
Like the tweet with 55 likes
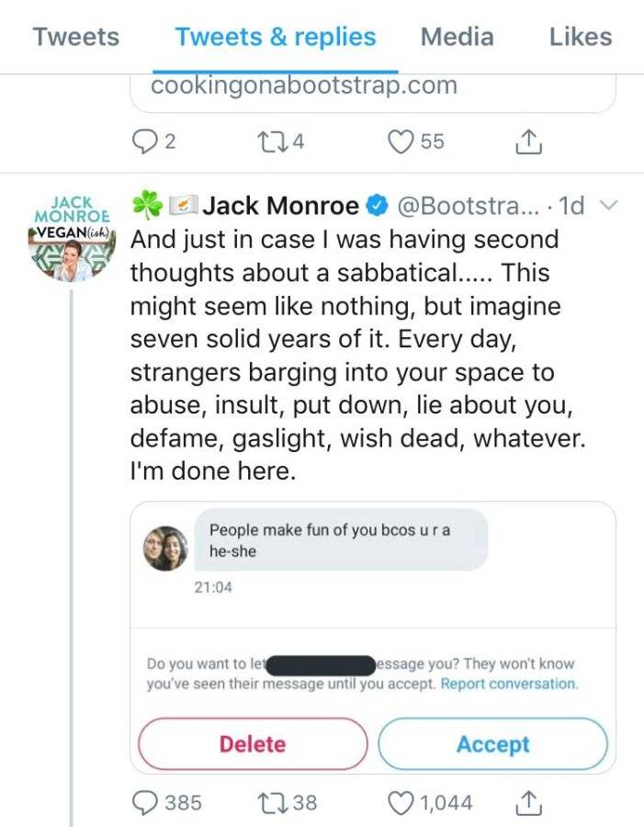(x=401, y=142)
